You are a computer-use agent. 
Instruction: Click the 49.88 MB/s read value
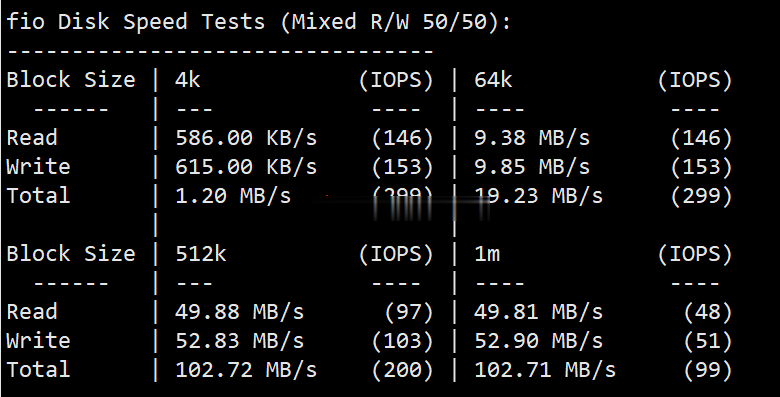click(x=240, y=312)
